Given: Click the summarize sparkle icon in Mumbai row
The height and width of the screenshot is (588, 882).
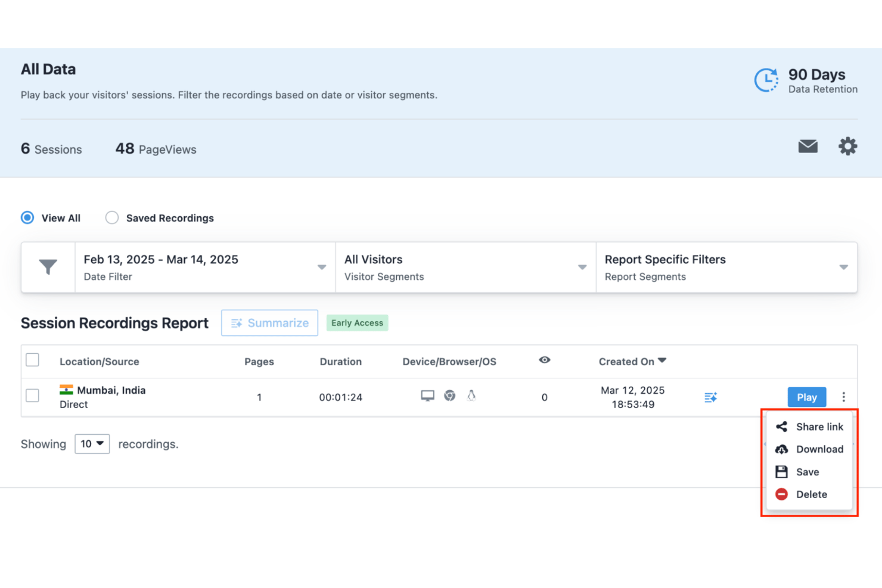Looking at the screenshot, I should coord(710,397).
